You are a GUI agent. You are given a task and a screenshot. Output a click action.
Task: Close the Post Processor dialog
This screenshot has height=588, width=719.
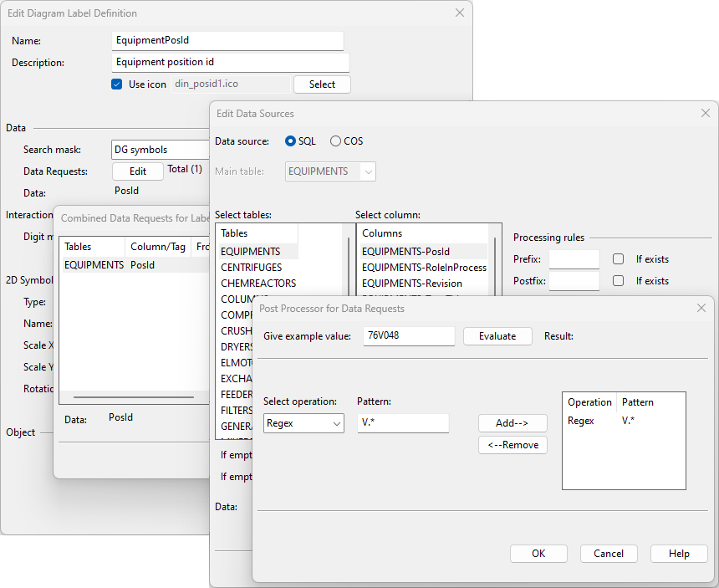(701, 308)
